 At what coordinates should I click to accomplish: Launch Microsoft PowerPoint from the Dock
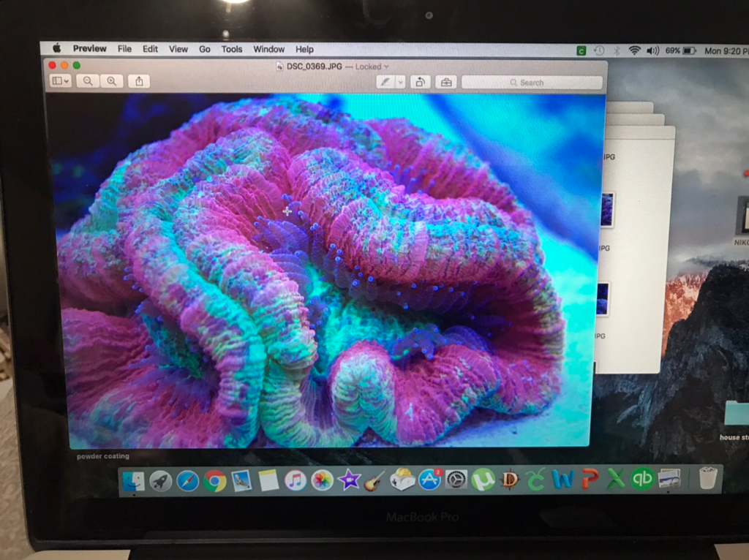pos(590,479)
